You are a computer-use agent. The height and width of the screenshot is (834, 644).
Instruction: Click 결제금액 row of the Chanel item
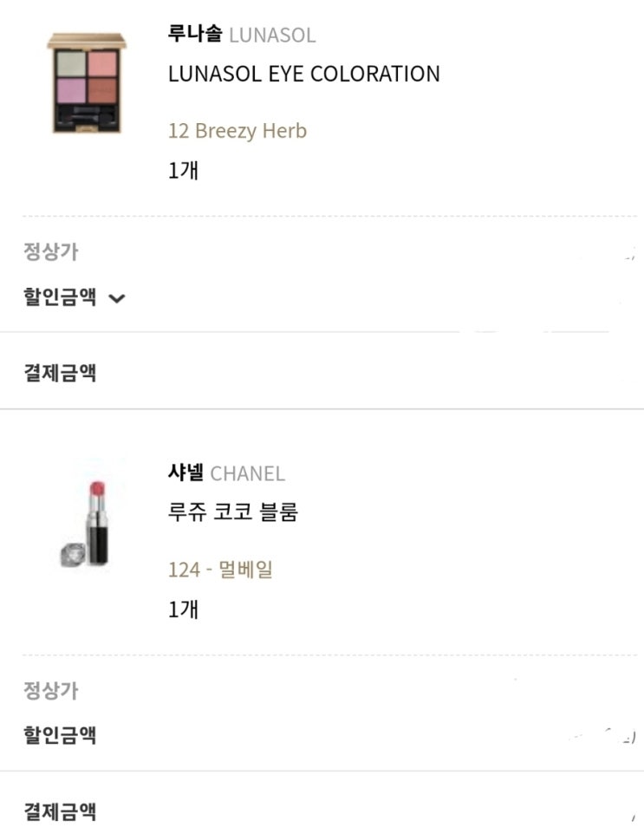(x=59, y=811)
